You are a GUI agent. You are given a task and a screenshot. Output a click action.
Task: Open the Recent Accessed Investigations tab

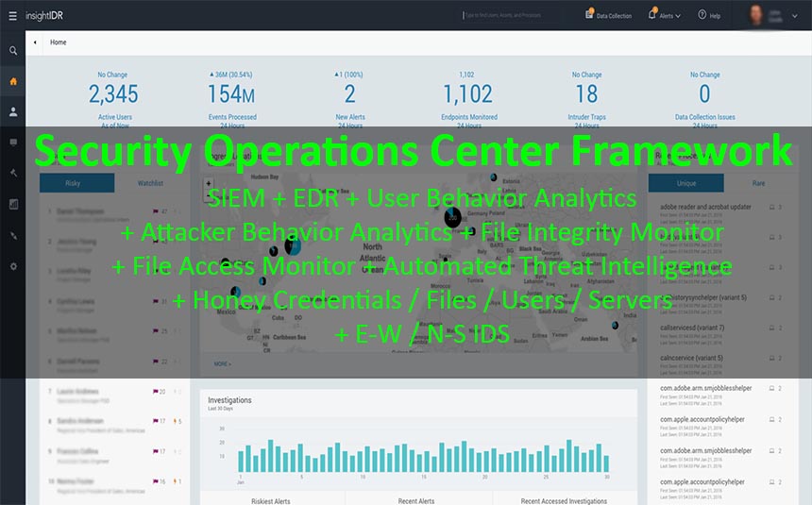tap(564, 500)
